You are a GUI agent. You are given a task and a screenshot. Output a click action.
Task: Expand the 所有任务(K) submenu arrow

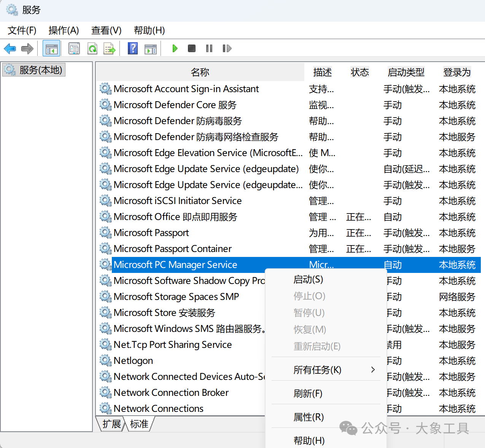tap(373, 370)
